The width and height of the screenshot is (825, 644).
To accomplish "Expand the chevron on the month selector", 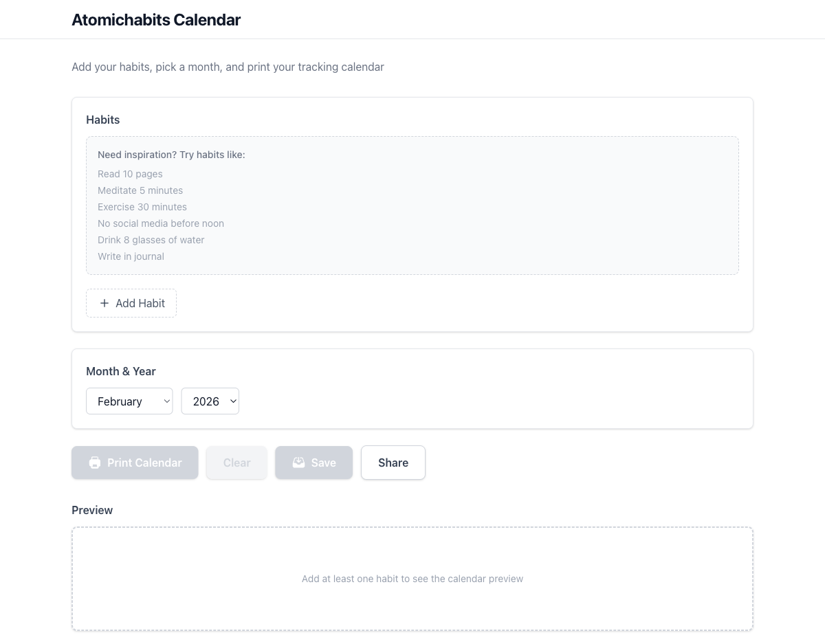I will click(x=166, y=401).
